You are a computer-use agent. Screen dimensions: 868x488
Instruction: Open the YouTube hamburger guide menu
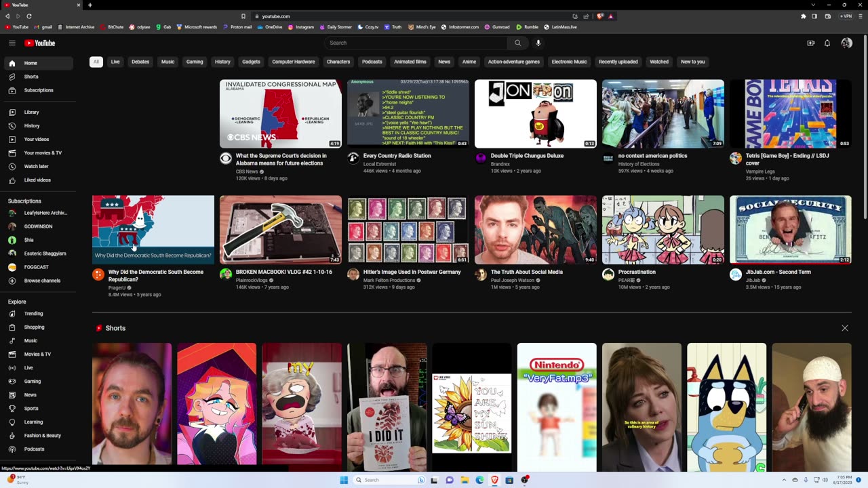pyautogui.click(x=12, y=43)
